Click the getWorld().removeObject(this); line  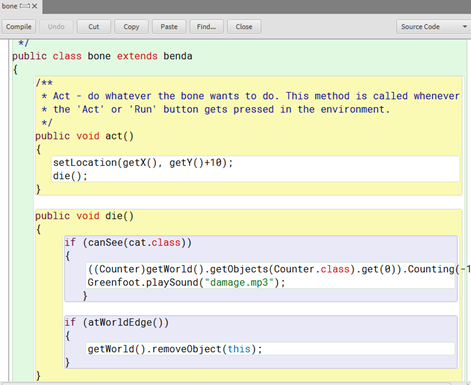pyautogui.click(x=175, y=349)
